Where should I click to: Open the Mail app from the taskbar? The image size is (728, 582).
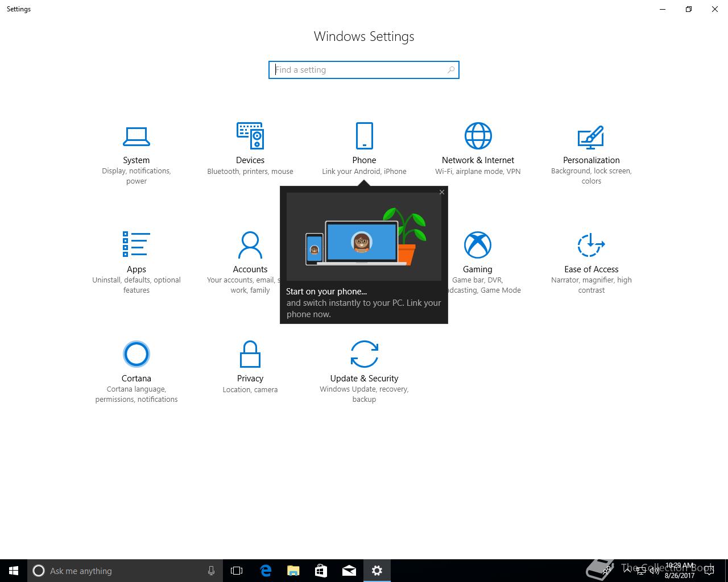[x=349, y=571]
